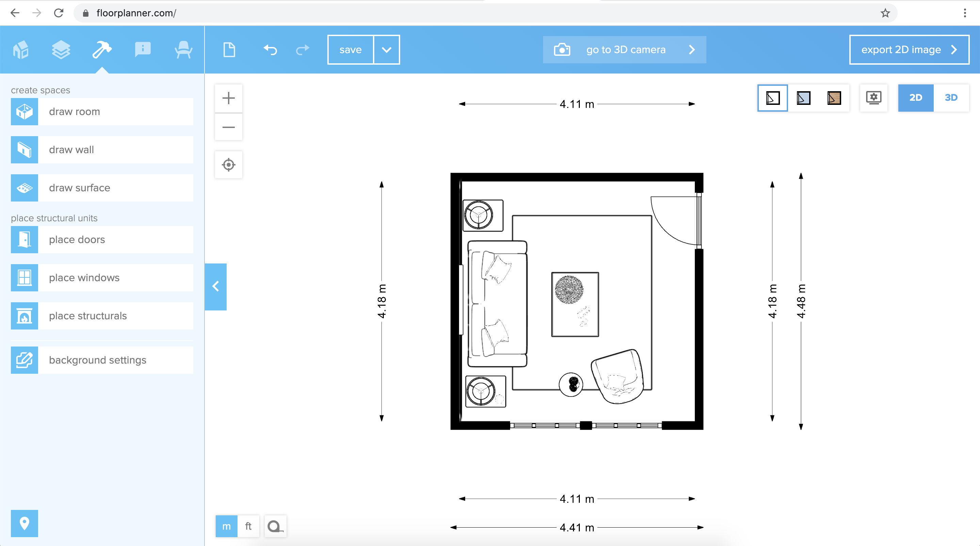
Task: Open the furniture chair tab
Action: [x=183, y=50]
